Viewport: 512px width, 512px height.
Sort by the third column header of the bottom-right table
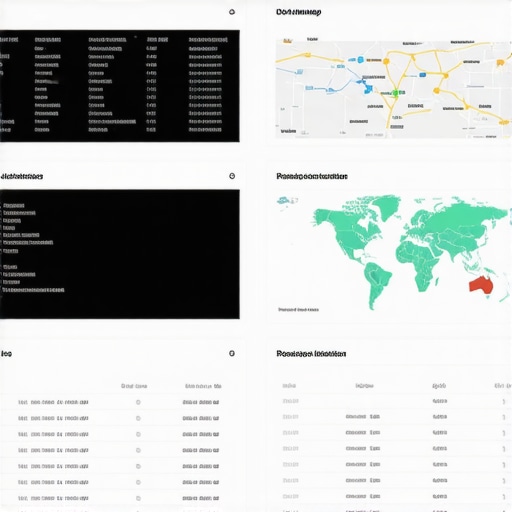[439, 386]
